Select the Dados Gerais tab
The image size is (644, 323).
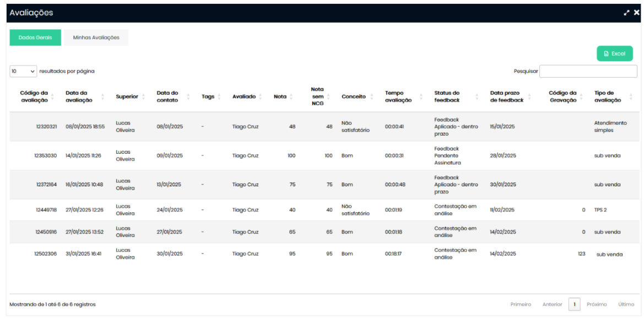pyautogui.click(x=35, y=37)
